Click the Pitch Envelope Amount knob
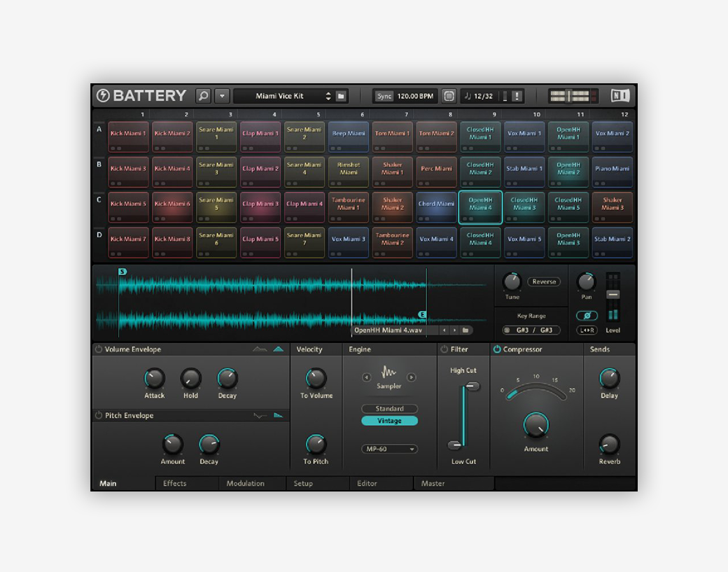Screen dimensions: 728x572 point(172,445)
